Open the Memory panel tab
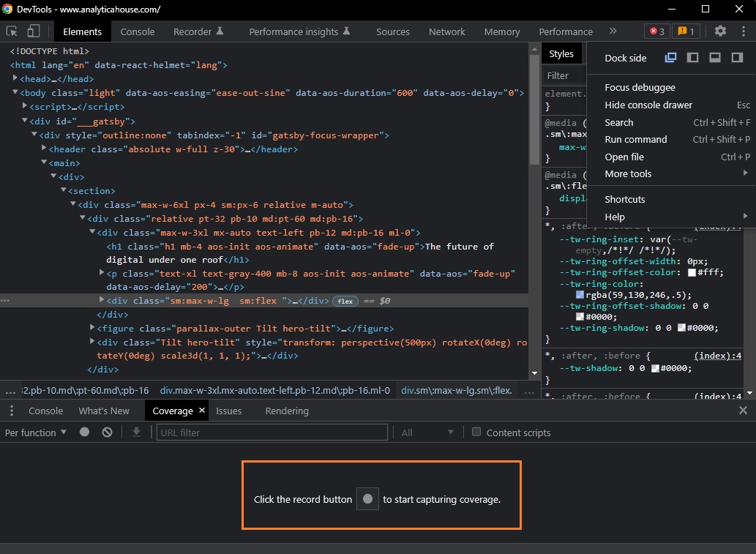The width and height of the screenshot is (756, 554). (502, 31)
